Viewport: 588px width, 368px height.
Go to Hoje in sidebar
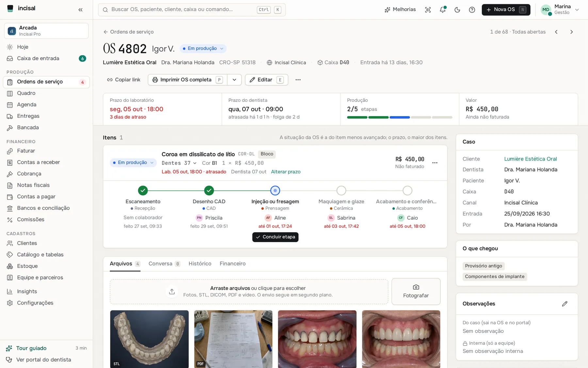click(46, 47)
